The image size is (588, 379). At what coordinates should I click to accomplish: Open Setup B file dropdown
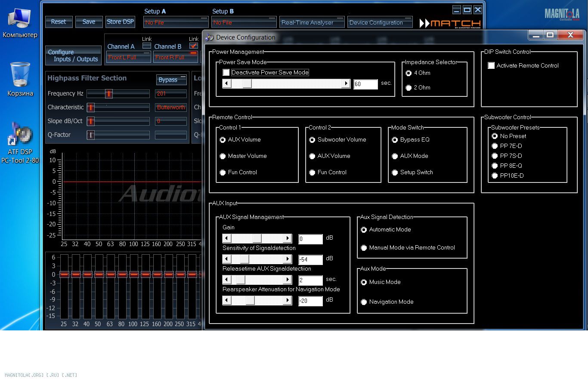point(244,22)
